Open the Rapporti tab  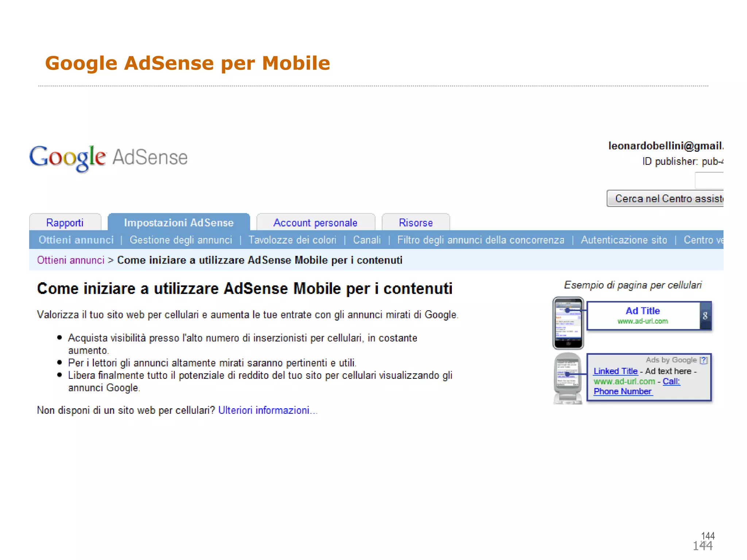pos(65,222)
